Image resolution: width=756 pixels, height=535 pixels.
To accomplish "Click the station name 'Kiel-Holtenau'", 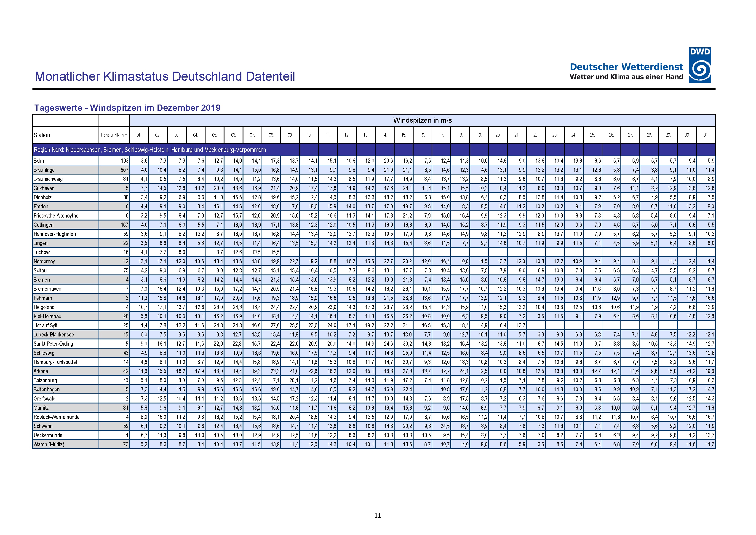I will [x=47, y=316].
